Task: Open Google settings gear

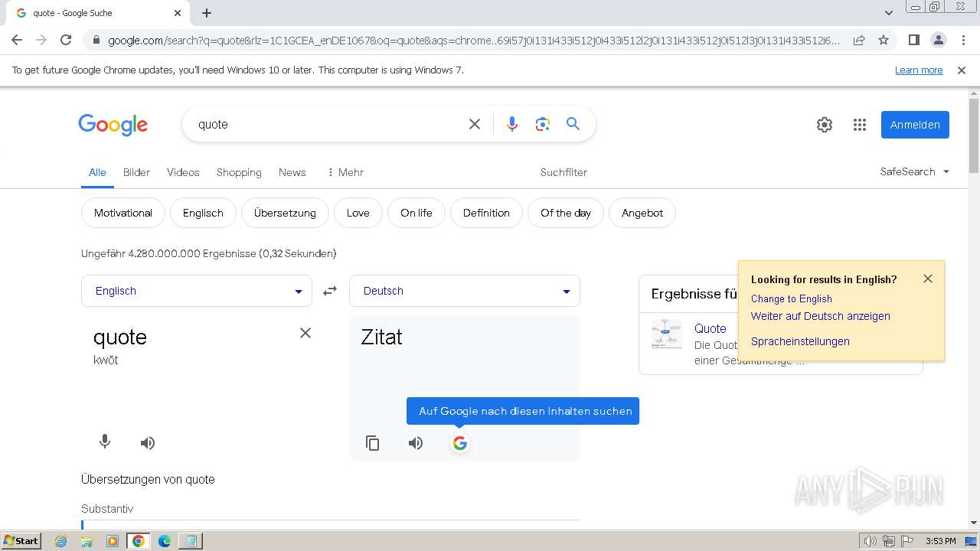Action: coord(825,125)
